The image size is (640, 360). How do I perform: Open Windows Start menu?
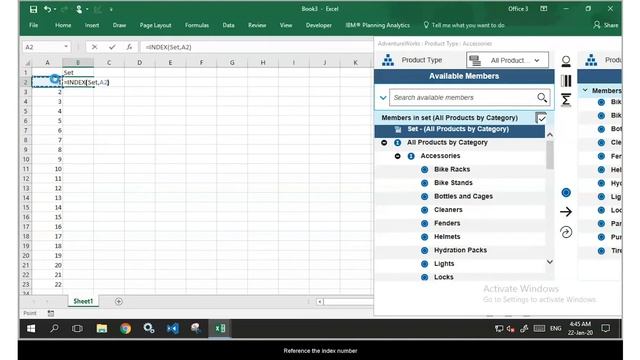pyautogui.click(x=31, y=329)
